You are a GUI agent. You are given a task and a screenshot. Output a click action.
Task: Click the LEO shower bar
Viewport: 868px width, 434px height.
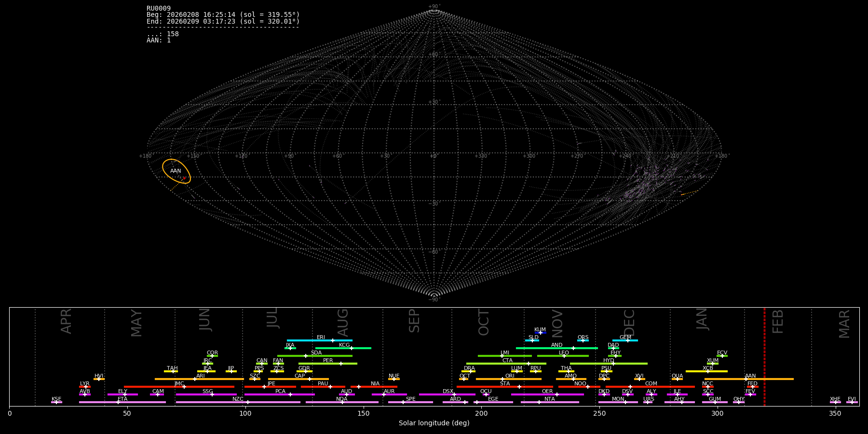pos(563,356)
